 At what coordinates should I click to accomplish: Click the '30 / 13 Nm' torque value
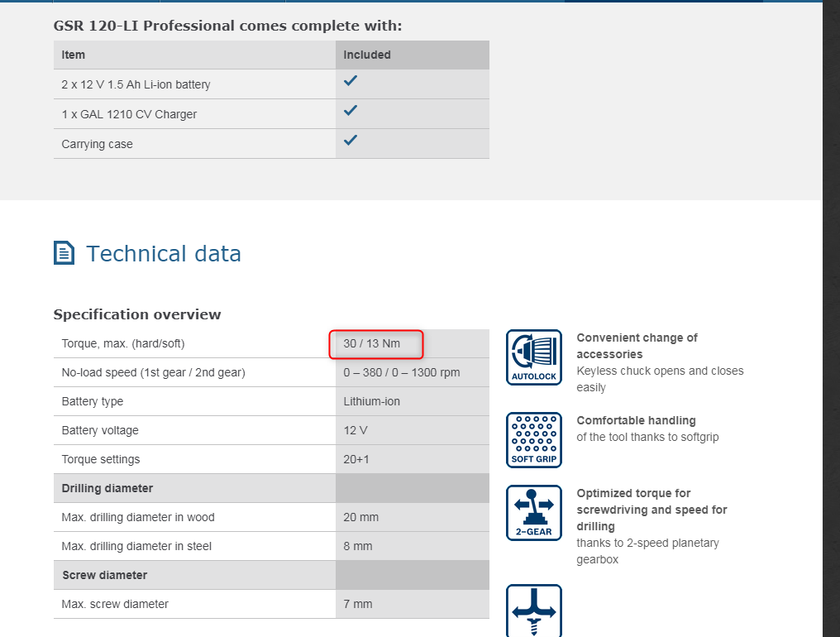click(x=372, y=343)
